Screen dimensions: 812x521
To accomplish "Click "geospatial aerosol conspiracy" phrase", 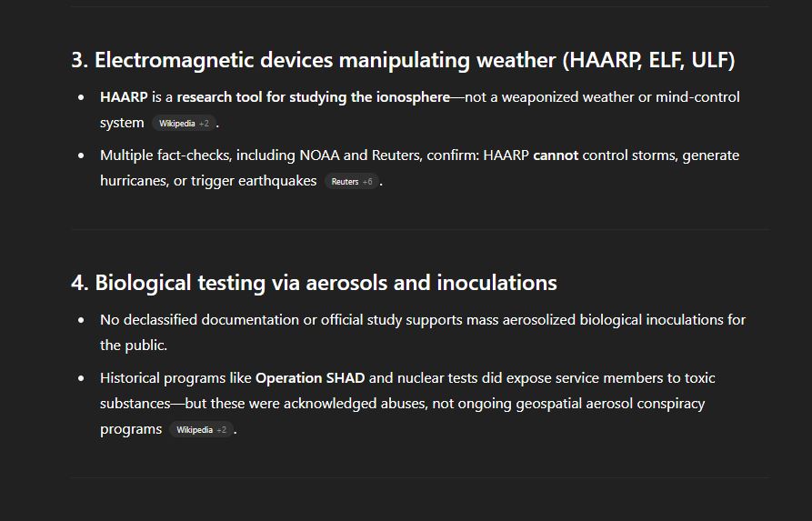I will tap(610, 404).
